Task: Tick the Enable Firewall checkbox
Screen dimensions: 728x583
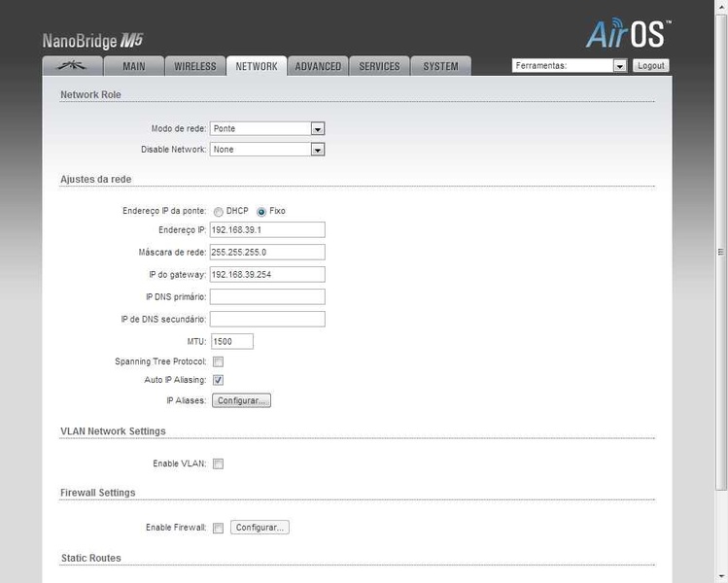Action: (x=219, y=528)
